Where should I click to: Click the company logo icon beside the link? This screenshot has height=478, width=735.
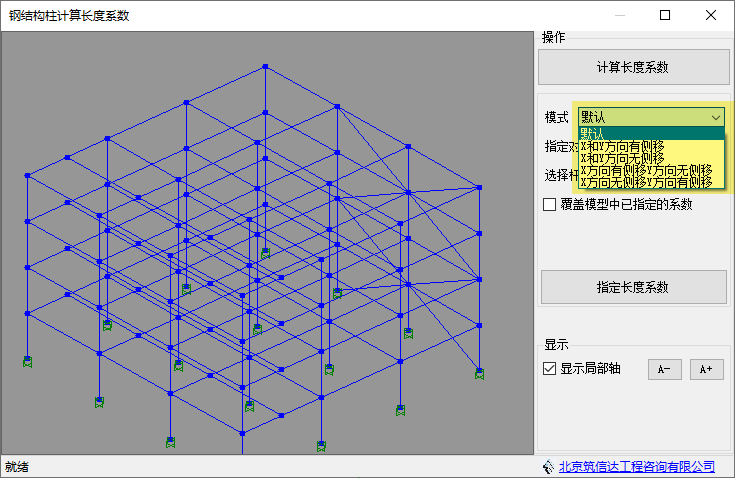(547, 467)
